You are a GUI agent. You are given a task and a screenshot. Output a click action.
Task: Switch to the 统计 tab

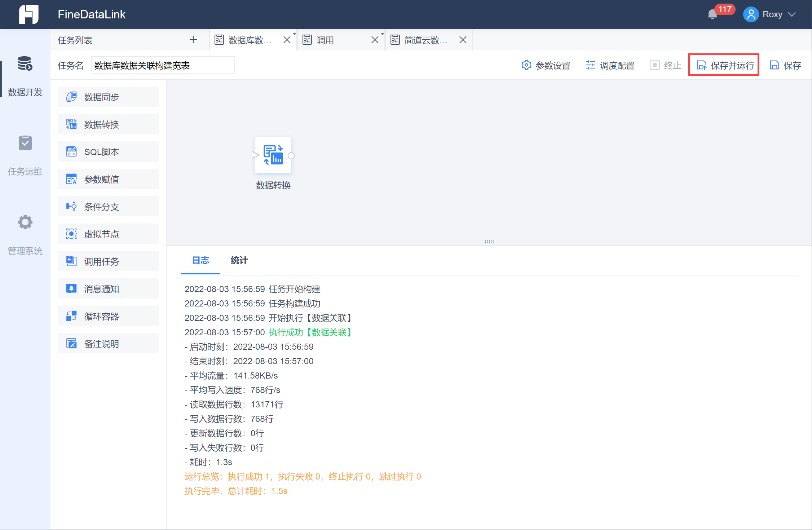[239, 260]
